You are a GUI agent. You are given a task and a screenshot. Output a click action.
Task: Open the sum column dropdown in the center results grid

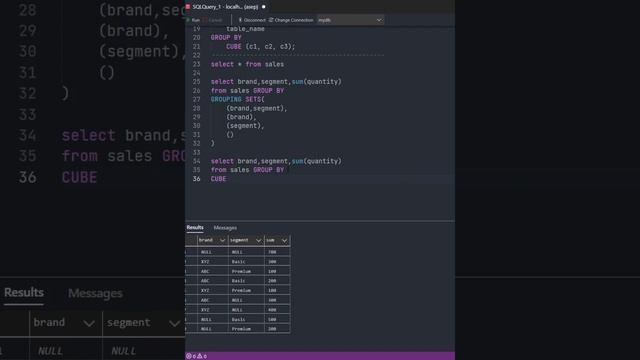pyautogui.click(x=284, y=240)
